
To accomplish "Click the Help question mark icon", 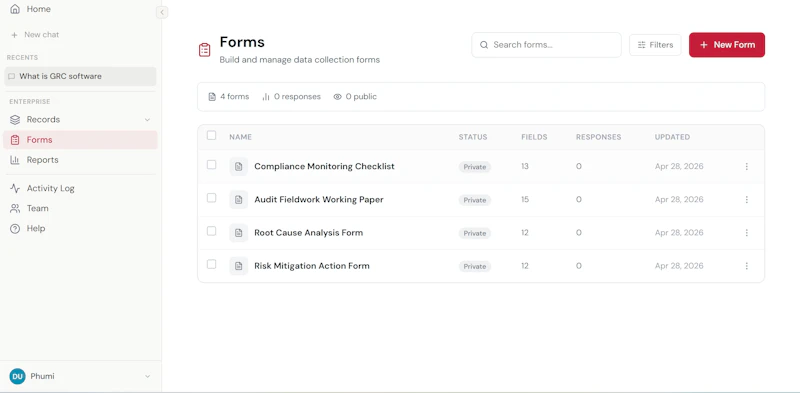I will point(15,229).
